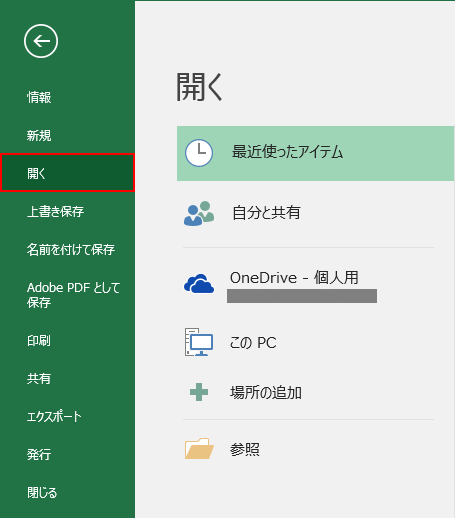Click 場所の追加 label
This screenshot has width=455, height=518.
(266, 393)
